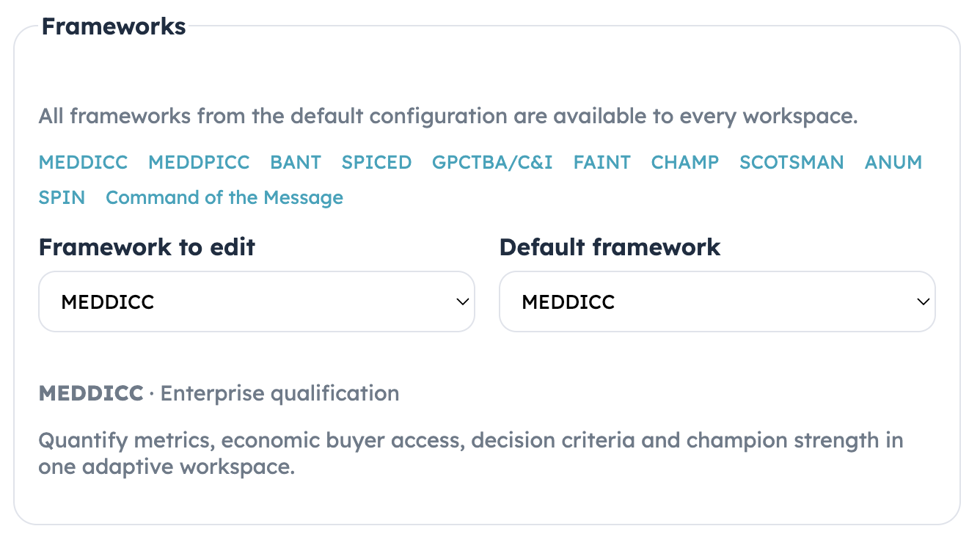Click the Frameworks section heading

tap(113, 26)
